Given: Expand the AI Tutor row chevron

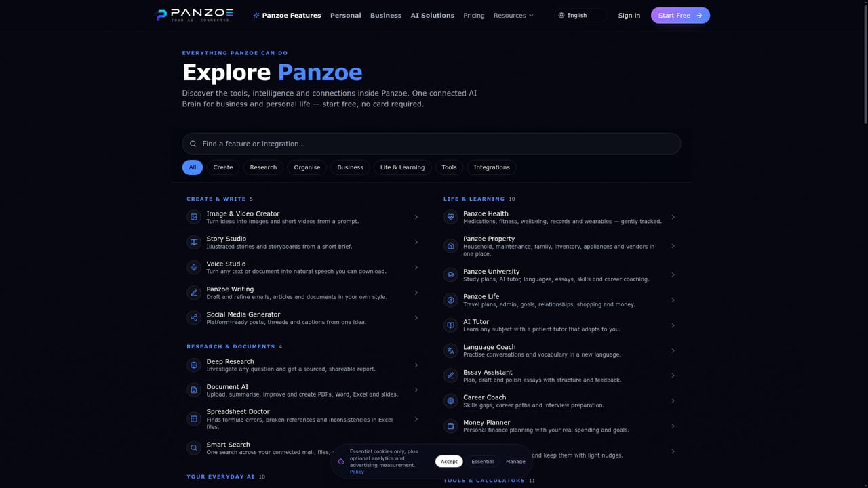Looking at the screenshot, I should 673,325.
